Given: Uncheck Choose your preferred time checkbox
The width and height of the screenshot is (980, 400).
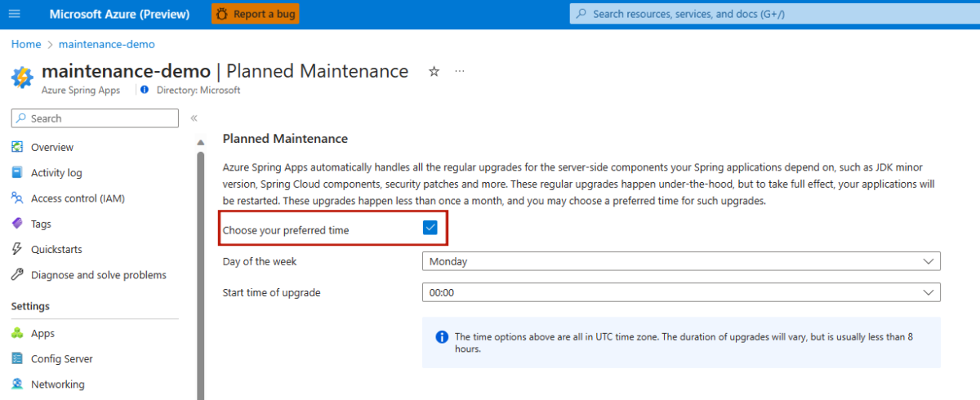Looking at the screenshot, I should click(x=430, y=229).
